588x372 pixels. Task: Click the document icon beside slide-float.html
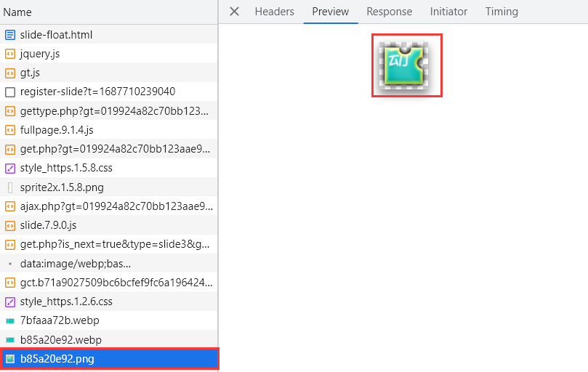point(10,35)
